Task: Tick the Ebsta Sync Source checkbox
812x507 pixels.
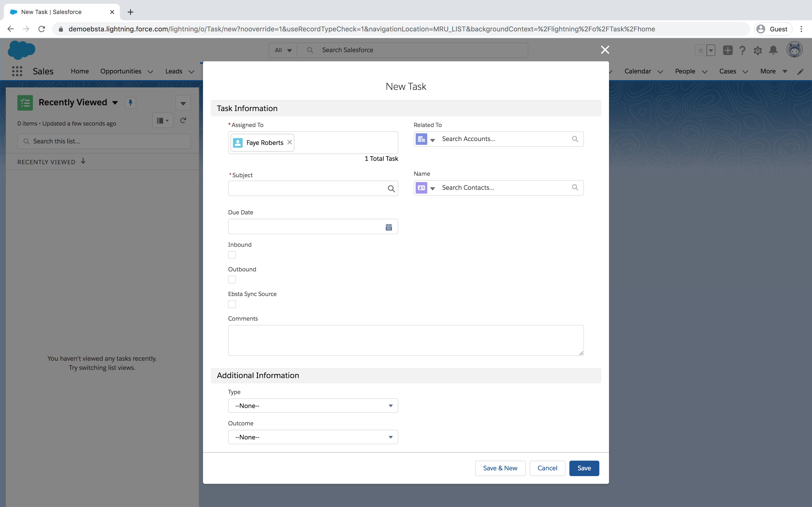Action: pos(232,304)
